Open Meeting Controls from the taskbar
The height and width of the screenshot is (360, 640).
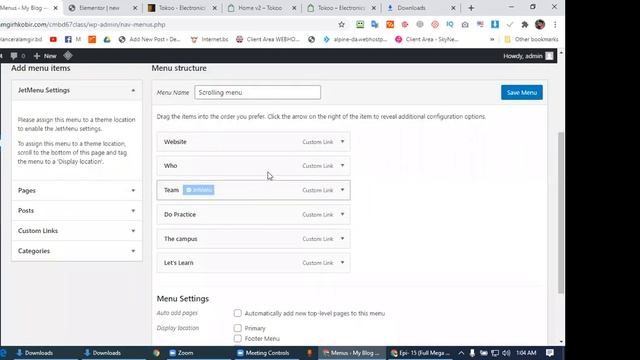[x=264, y=353]
